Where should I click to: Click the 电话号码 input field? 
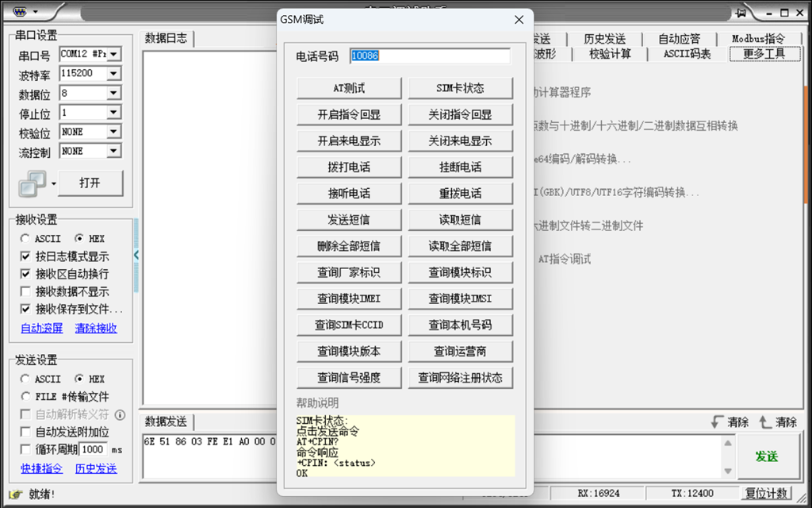(430, 56)
